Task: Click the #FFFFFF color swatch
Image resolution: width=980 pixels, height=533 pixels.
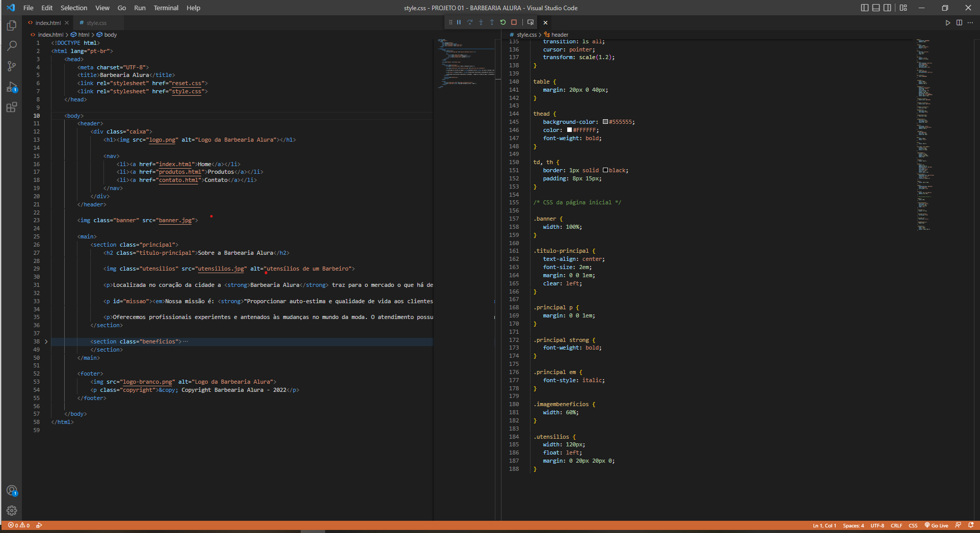Action: (x=569, y=130)
